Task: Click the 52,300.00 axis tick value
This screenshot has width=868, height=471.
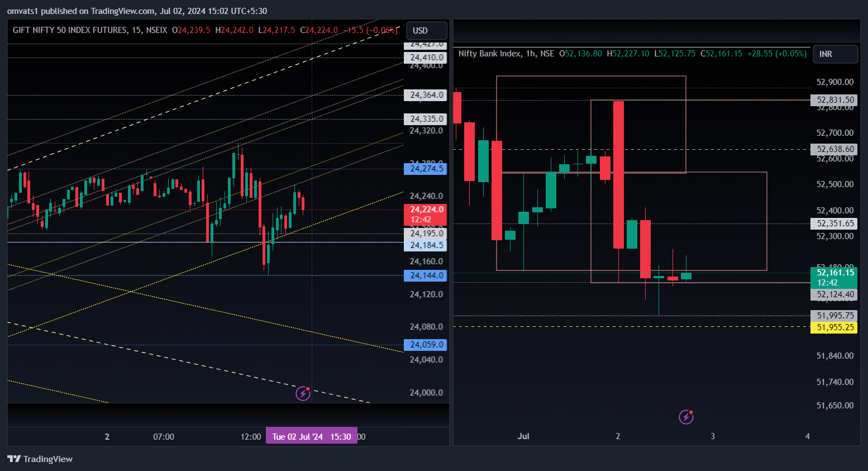Action: pyautogui.click(x=835, y=236)
